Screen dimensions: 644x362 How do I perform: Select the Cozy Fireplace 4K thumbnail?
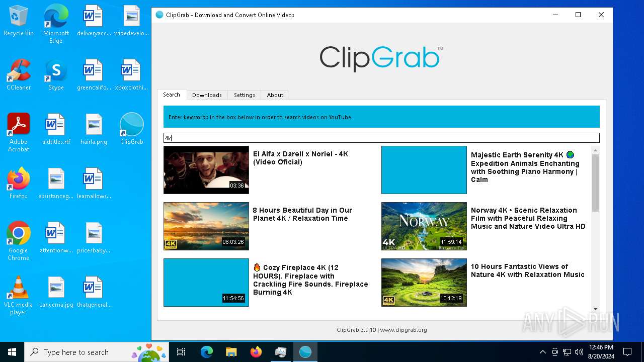coord(206,283)
